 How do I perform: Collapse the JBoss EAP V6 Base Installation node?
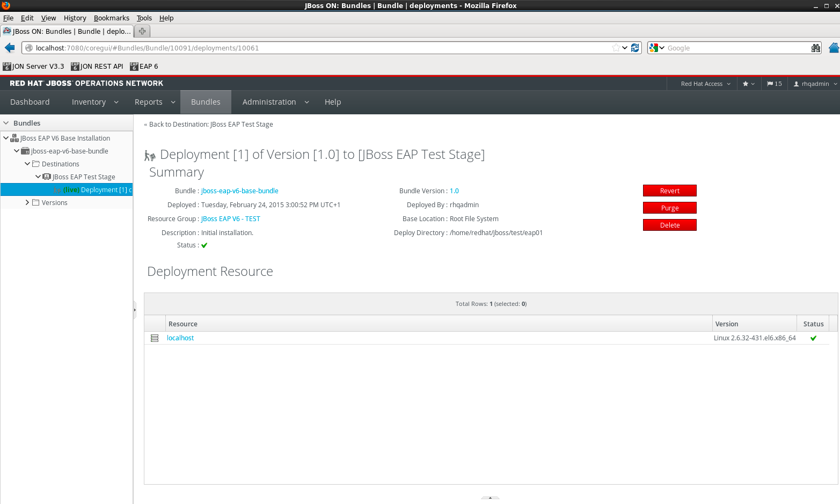click(x=6, y=138)
